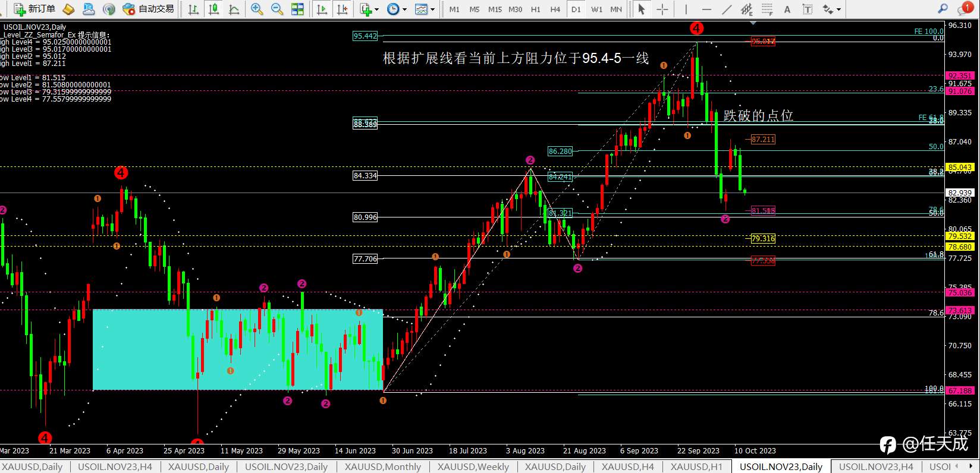Select the text label tool
Image resolution: width=980 pixels, height=473 pixels.
click(x=808, y=9)
